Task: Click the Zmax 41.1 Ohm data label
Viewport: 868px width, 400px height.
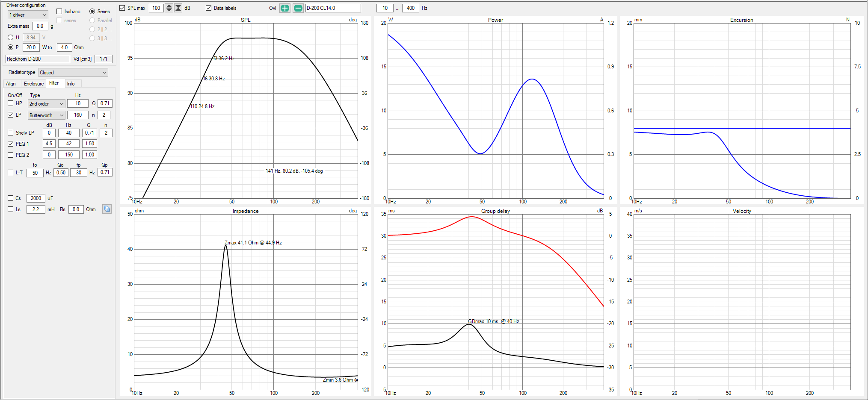Action: coord(253,243)
